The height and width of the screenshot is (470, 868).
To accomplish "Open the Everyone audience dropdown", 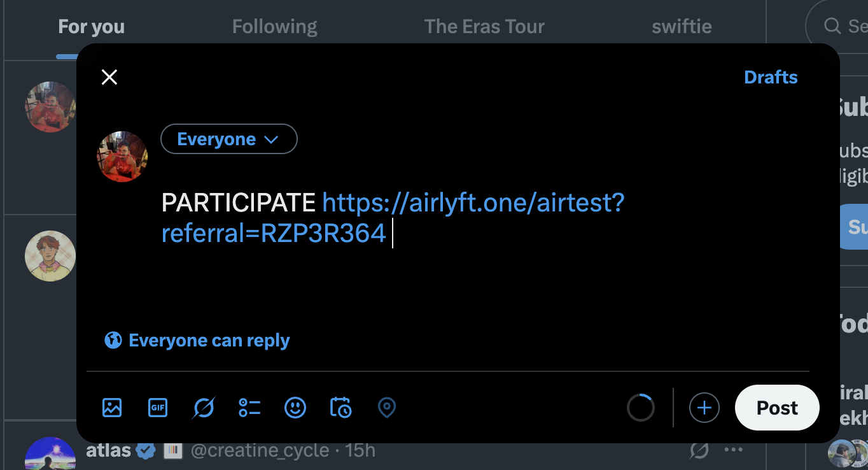I will coord(228,139).
